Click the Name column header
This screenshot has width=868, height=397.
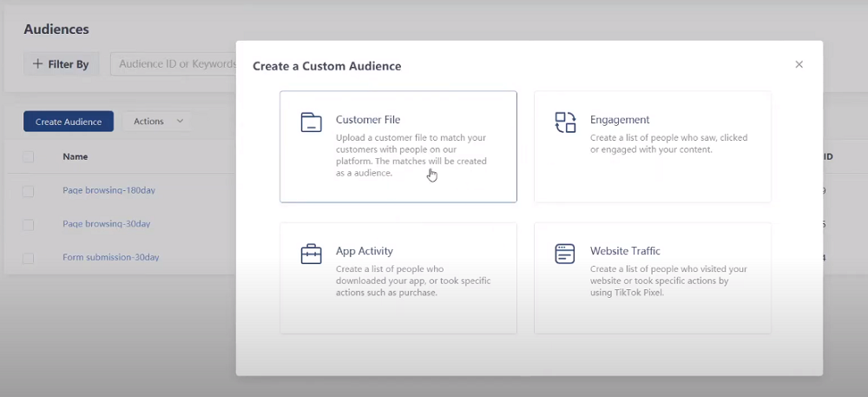75,157
